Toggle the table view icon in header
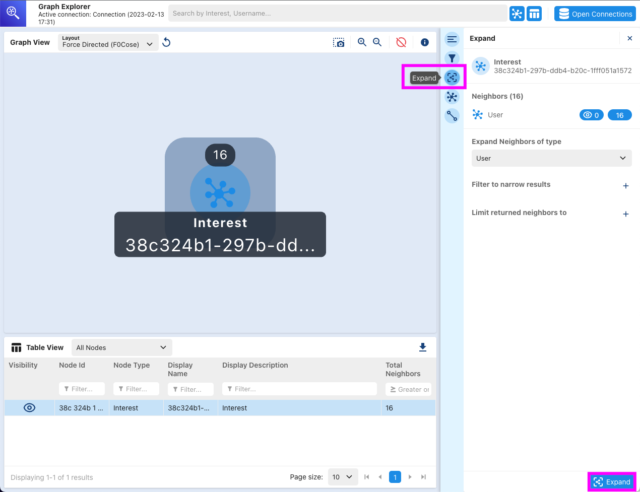Viewport: 640px width, 492px height. (535, 14)
